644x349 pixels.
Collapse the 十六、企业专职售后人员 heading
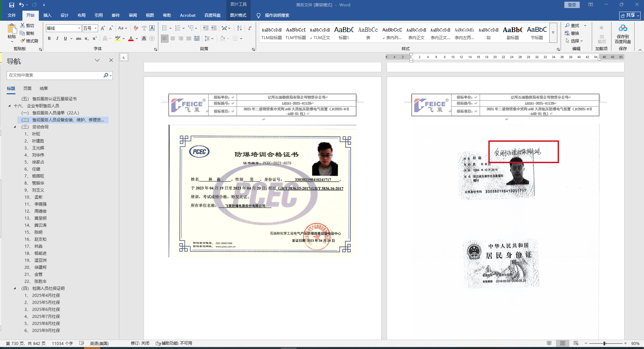(9, 106)
